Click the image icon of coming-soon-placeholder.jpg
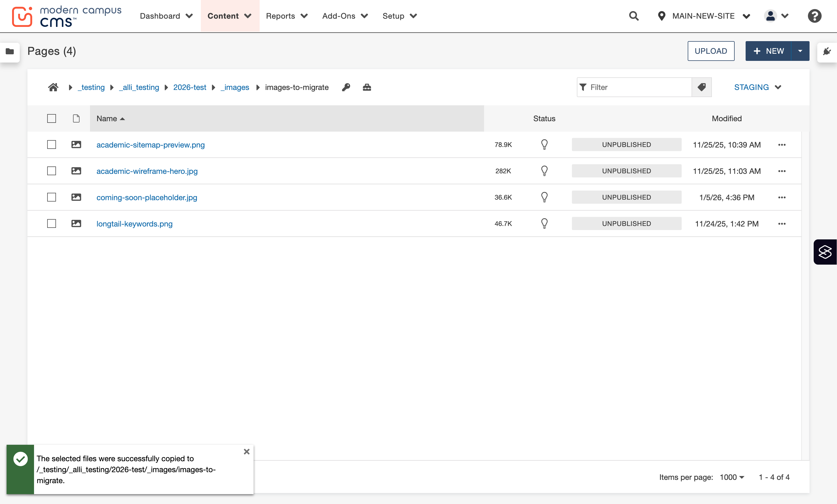The image size is (837, 504). [76, 197]
